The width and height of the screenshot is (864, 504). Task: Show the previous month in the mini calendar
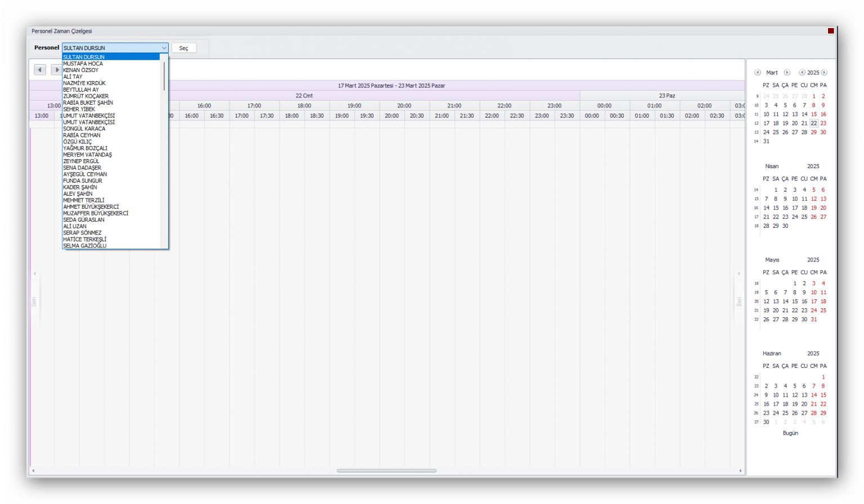[x=758, y=73]
